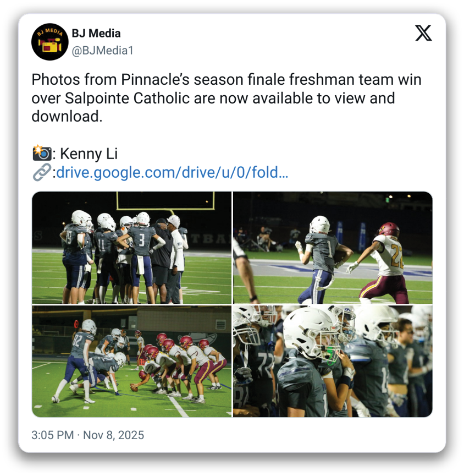464x476 pixels.
Task: Follow the drive.google.com folder link
Action: pos(172,172)
